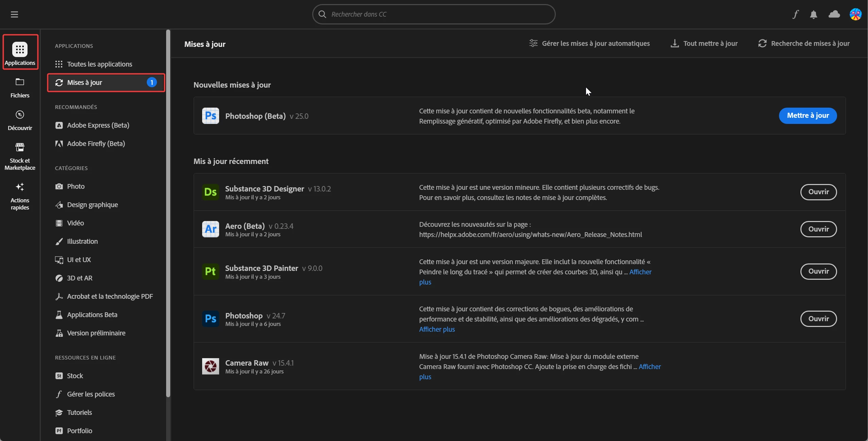
Task: Select Toutes les applications
Action: [x=99, y=64]
